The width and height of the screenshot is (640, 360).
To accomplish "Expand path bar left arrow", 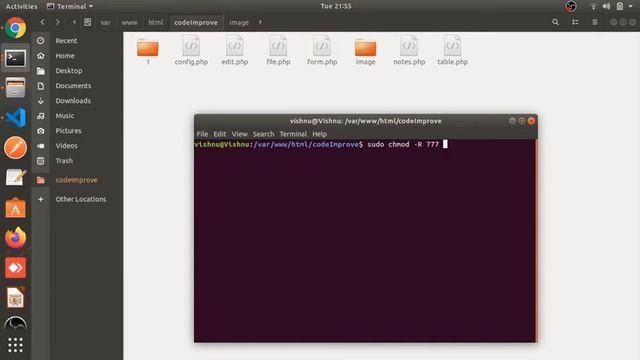I will [74, 22].
